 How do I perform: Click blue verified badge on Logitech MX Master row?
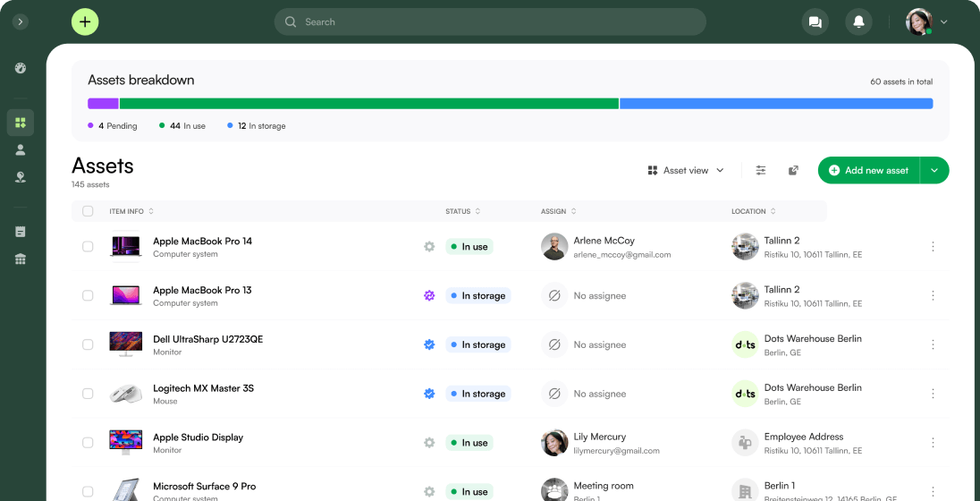429,394
